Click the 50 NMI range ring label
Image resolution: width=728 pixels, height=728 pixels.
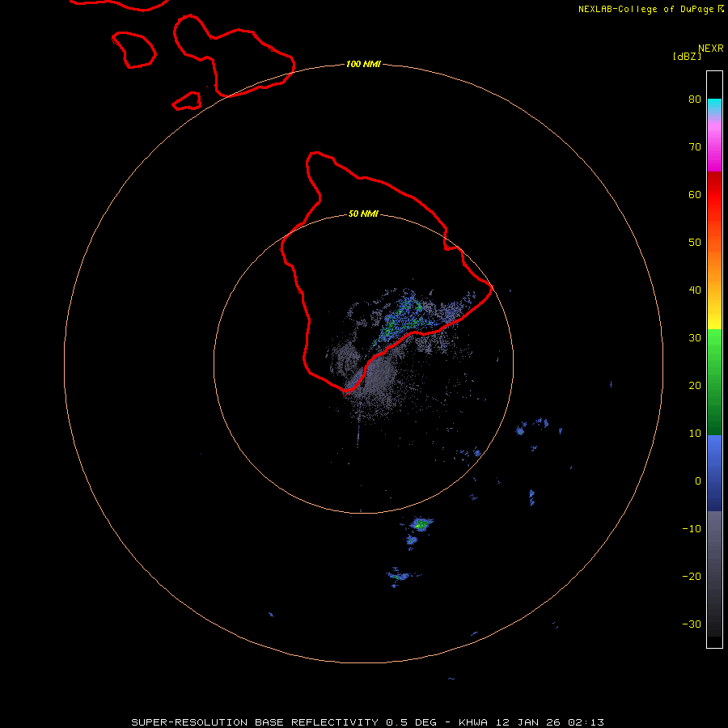click(x=363, y=214)
